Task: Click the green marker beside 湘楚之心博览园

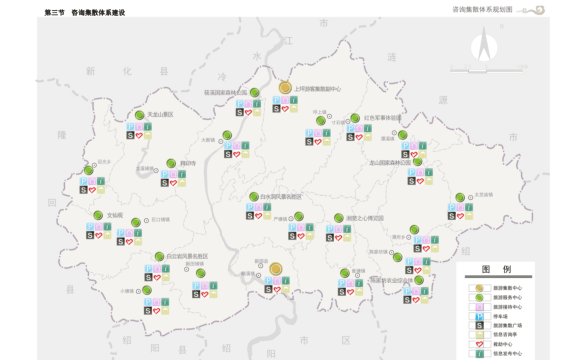Action: click(339, 218)
